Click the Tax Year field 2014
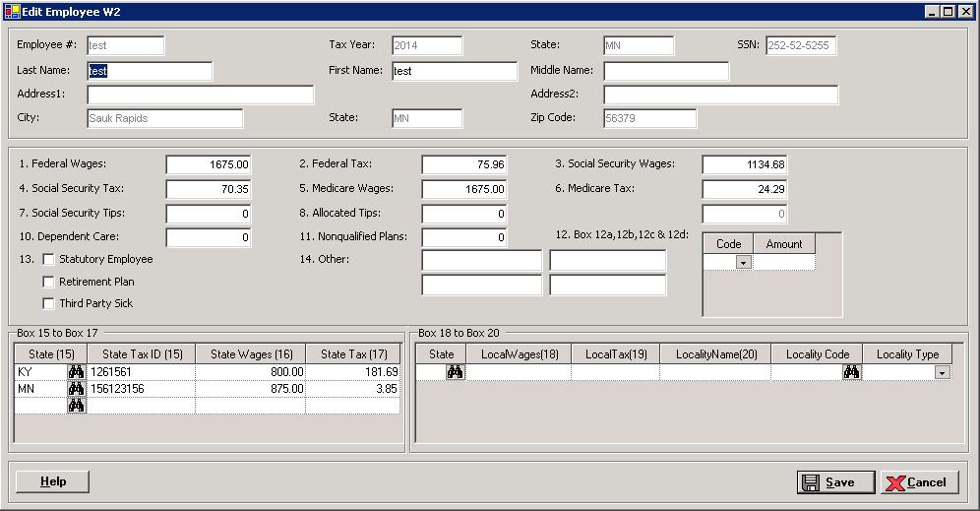The width and height of the screenshot is (980, 511). (x=427, y=45)
